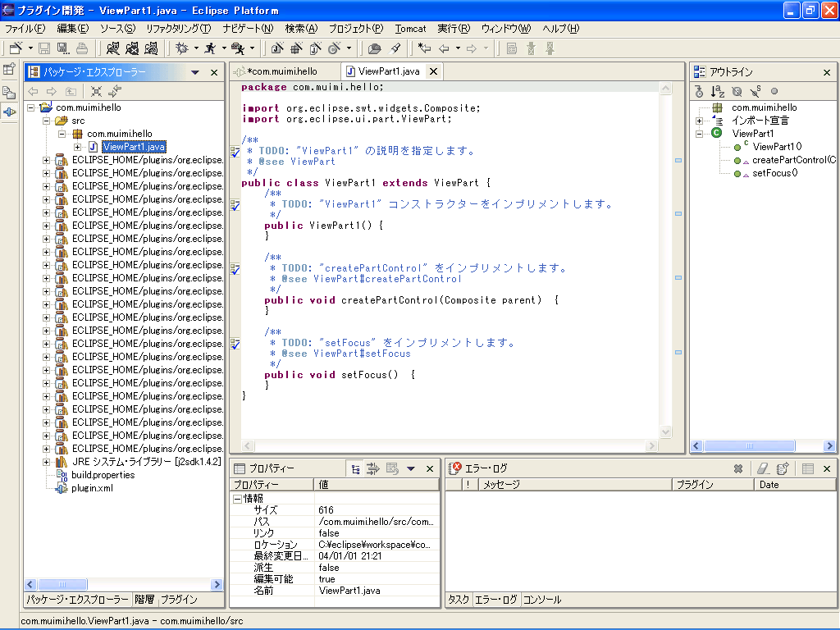Expand the JRE システム・ライブラリー node

pos(46,462)
